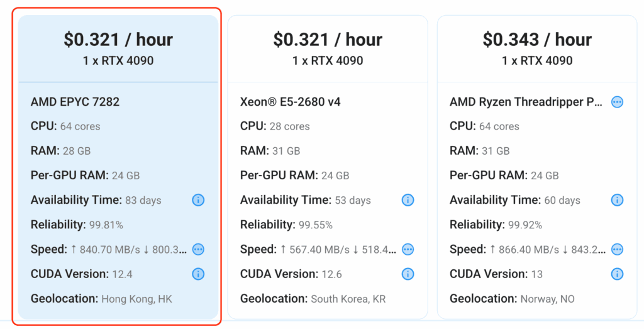Click the 99.81% reliability value
This screenshot has width=644, height=329.
point(106,225)
